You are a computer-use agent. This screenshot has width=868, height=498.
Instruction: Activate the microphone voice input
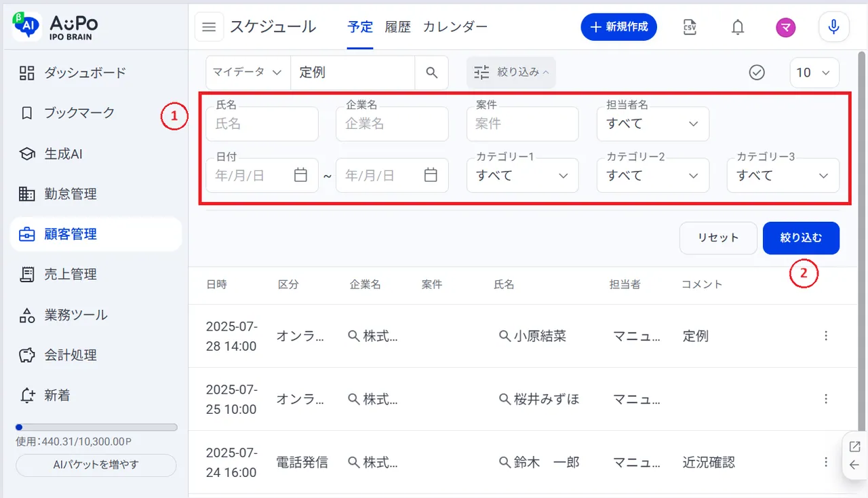834,27
